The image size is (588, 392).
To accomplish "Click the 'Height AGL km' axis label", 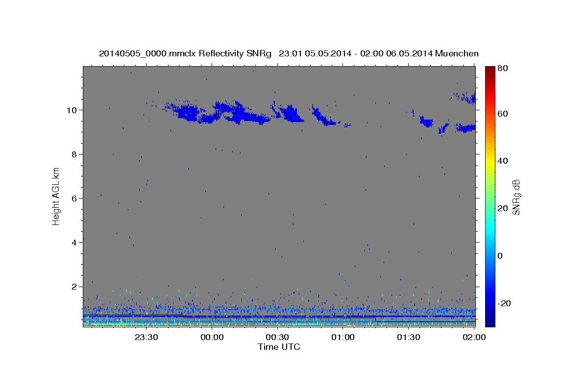I will (x=56, y=196).
